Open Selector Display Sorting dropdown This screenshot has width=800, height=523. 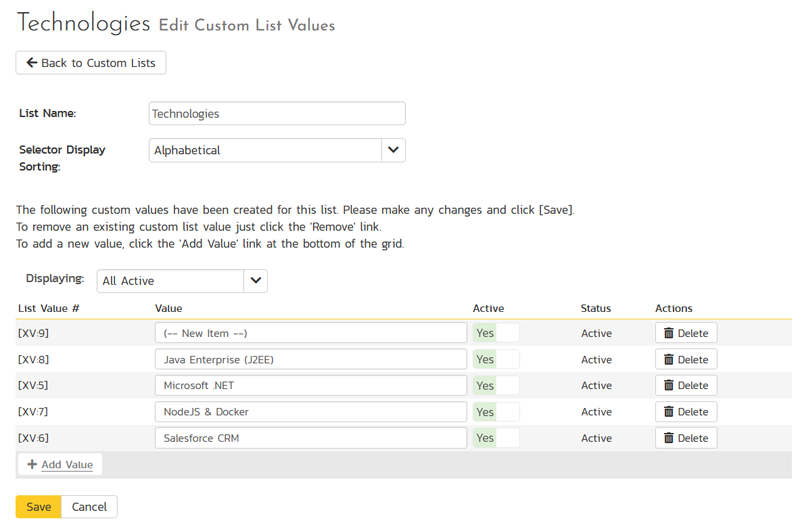[x=277, y=150]
